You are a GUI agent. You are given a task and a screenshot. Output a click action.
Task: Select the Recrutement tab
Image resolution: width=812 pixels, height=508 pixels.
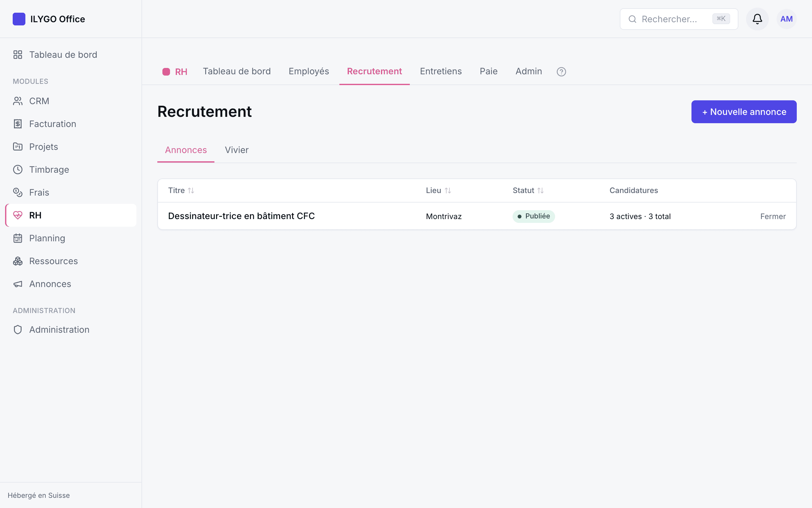pyautogui.click(x=374, y=71)
